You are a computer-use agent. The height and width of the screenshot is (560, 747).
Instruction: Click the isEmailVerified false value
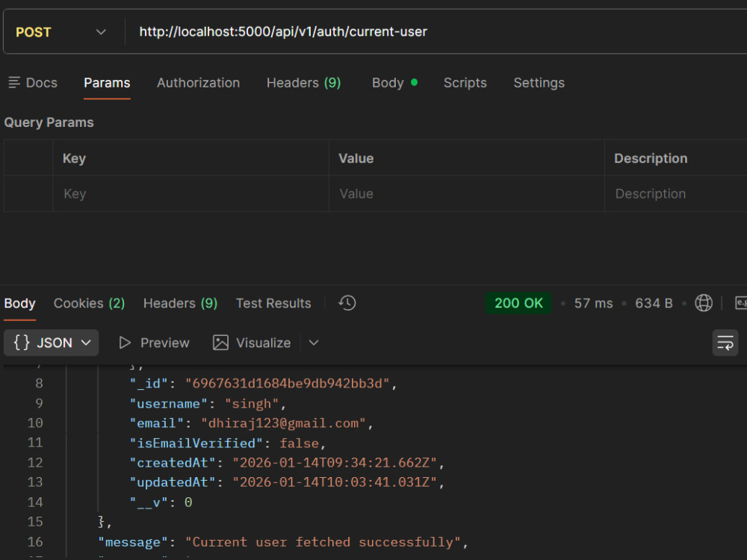300,444
